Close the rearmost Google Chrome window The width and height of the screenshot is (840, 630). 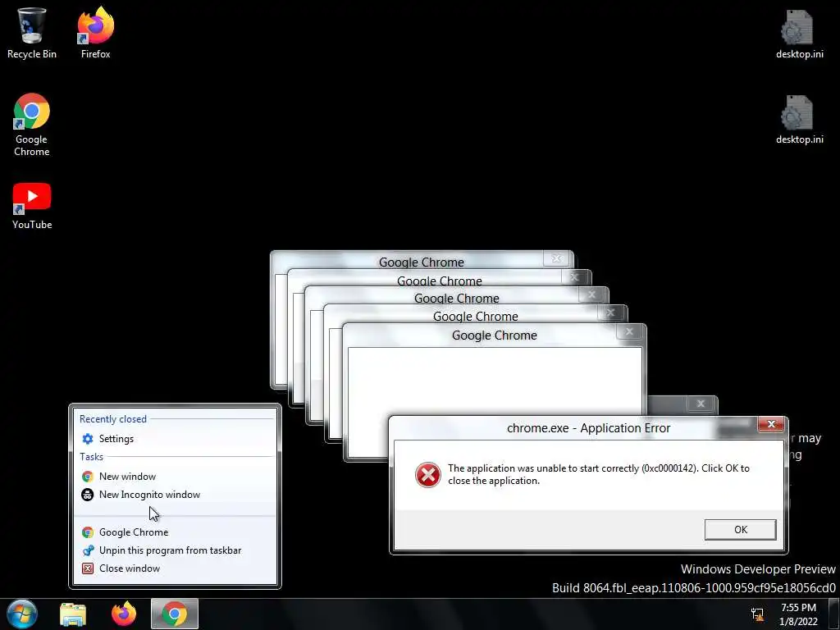point(556,258)
